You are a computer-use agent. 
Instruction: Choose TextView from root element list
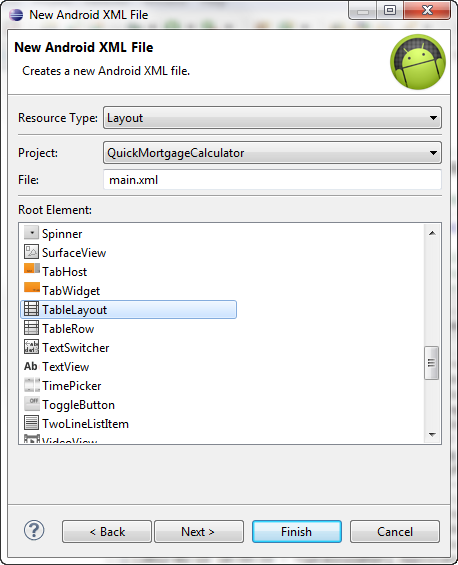(x=66, y=367)
